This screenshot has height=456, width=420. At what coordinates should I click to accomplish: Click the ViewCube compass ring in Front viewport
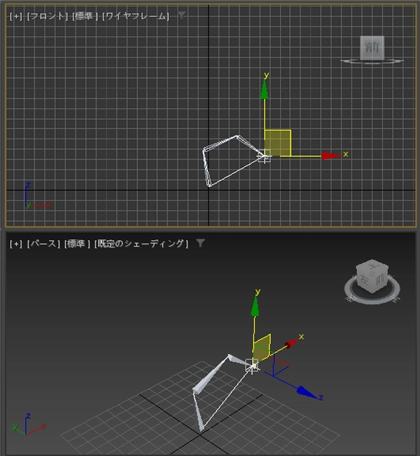[372, 61]
